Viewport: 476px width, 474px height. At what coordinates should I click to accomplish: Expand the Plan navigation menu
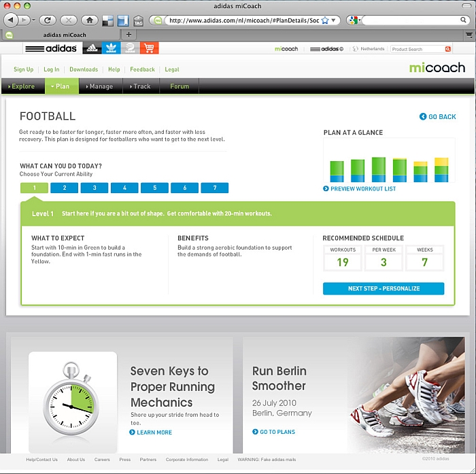(62, 86)
